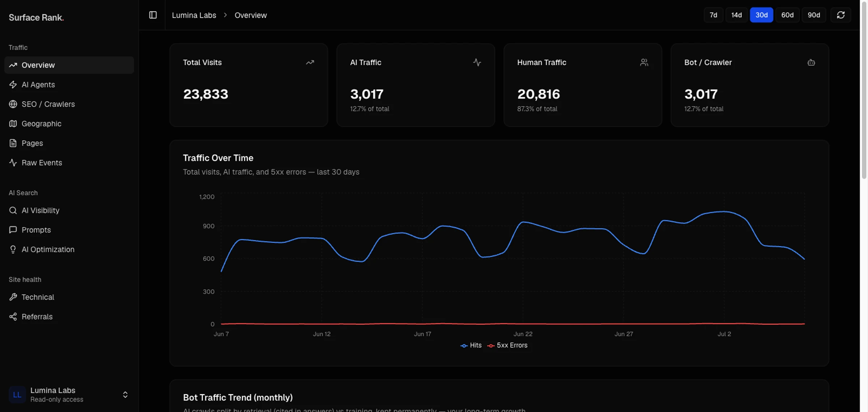Click the AI Agents lightning icon
The height and width of the screenshot is (412, 868).
(x=13, y=85)
